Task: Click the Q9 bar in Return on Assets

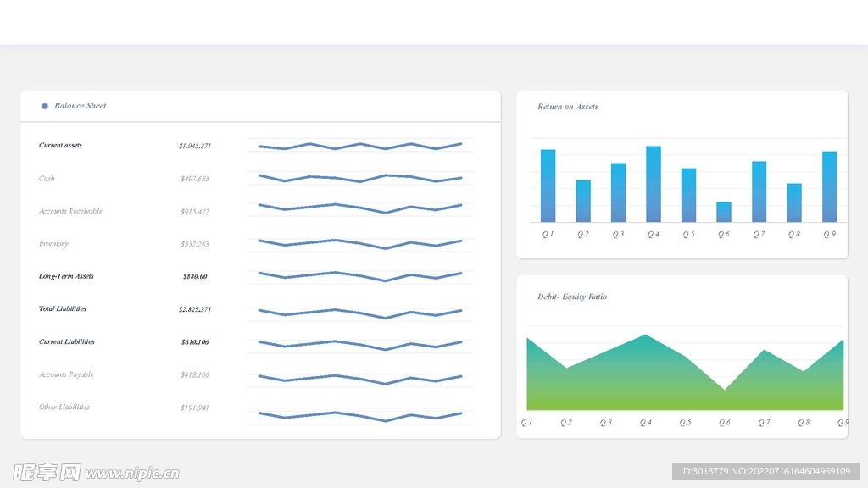Action: (829, 187)
